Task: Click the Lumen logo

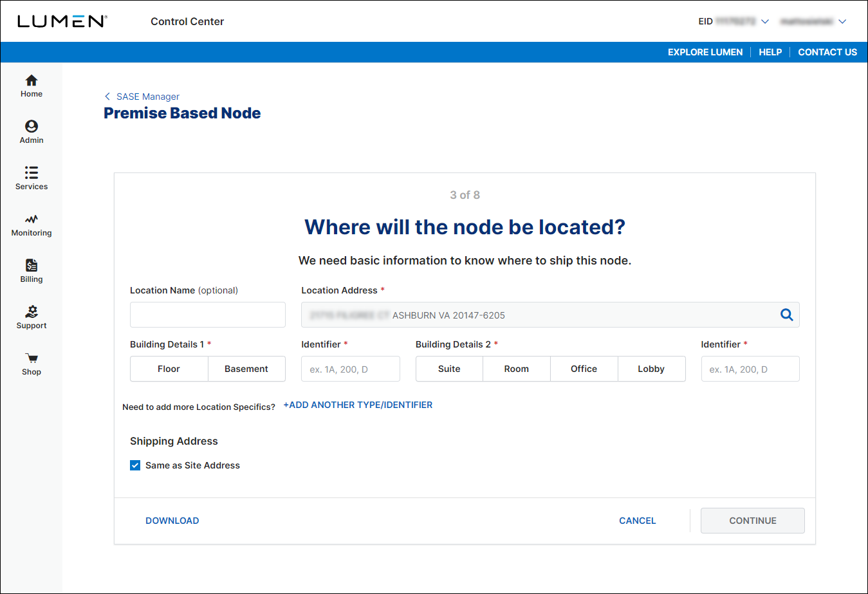Action: (x=62, y=21)
